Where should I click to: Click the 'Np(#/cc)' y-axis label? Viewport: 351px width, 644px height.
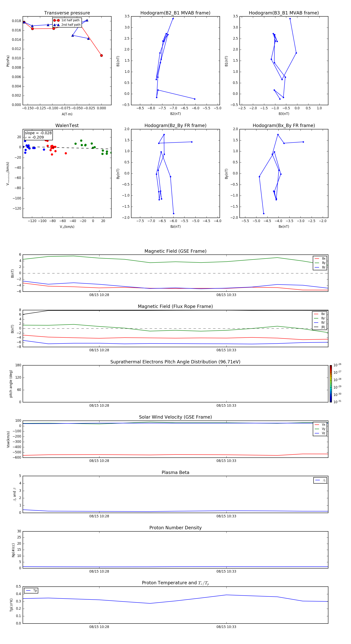click(x=13, y=550)
